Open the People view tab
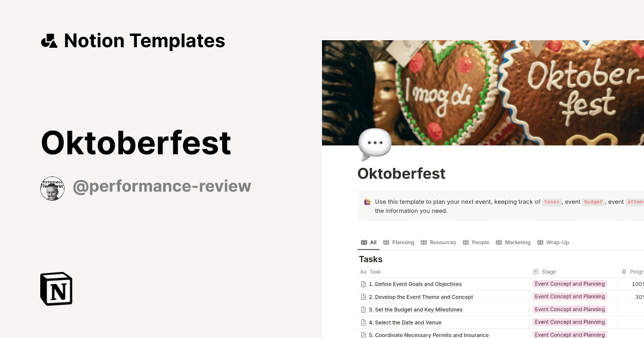This screenshot has height=338, width=644. (480, 242)
